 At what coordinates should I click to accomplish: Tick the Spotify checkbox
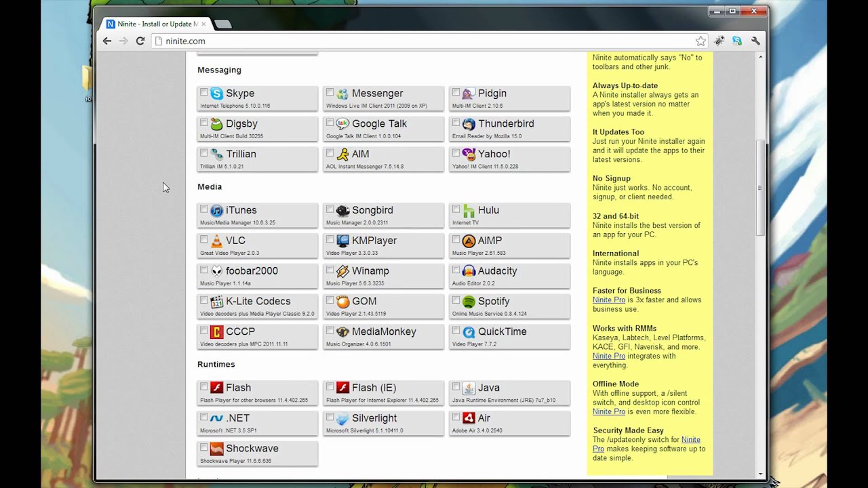point(456,300)
